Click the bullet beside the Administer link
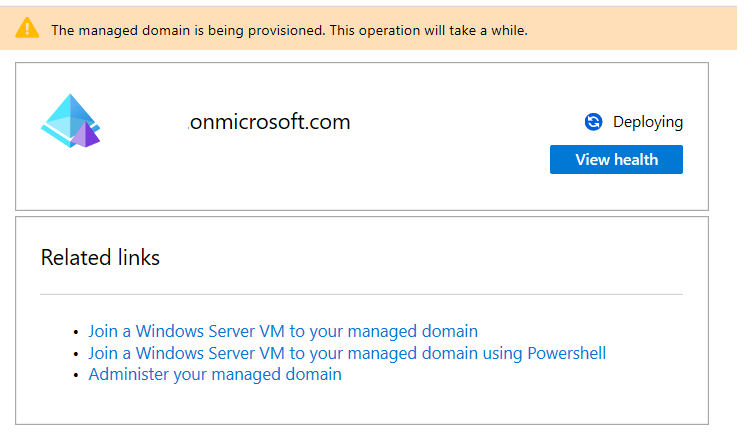The height and width of the screenshot is (448, 752). [76, 376]
